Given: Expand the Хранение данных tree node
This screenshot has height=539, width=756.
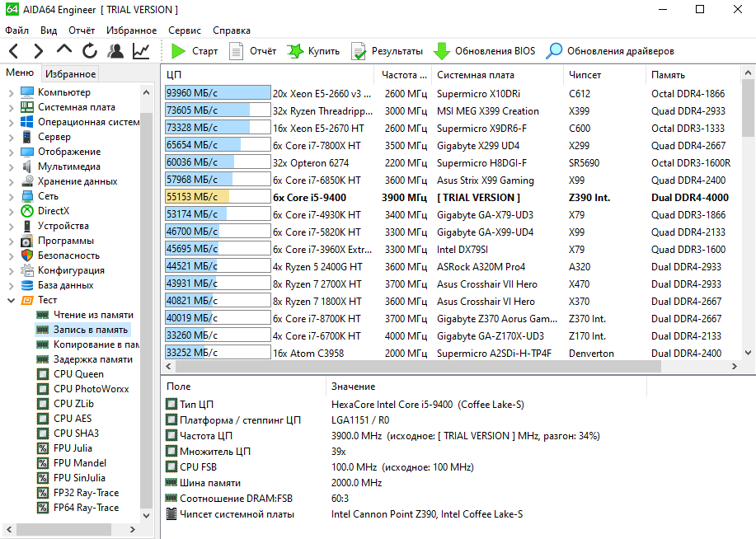Looking at the screenshot, I should tap(11, 181).
